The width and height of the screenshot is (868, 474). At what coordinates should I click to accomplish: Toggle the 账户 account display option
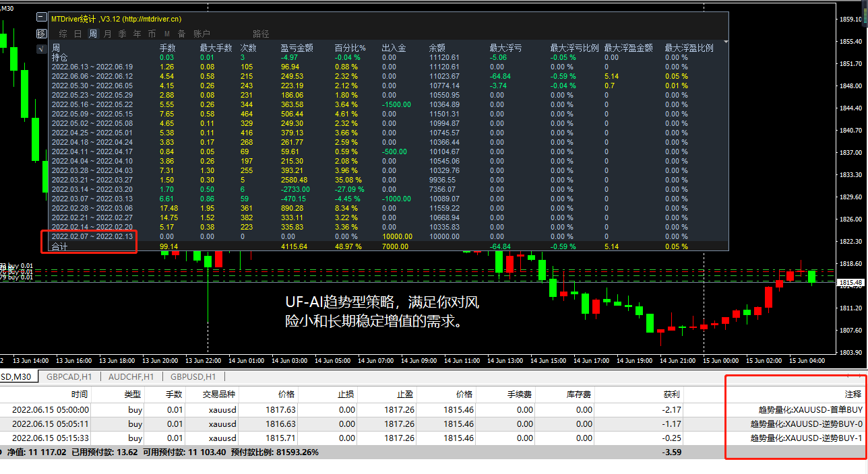pyautogui.click(x=201, y=33)
